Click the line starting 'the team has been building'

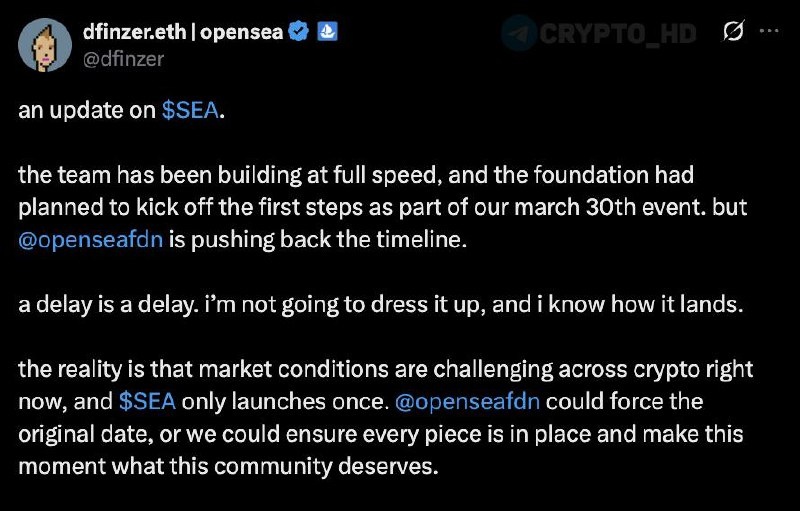coord(356,175)
